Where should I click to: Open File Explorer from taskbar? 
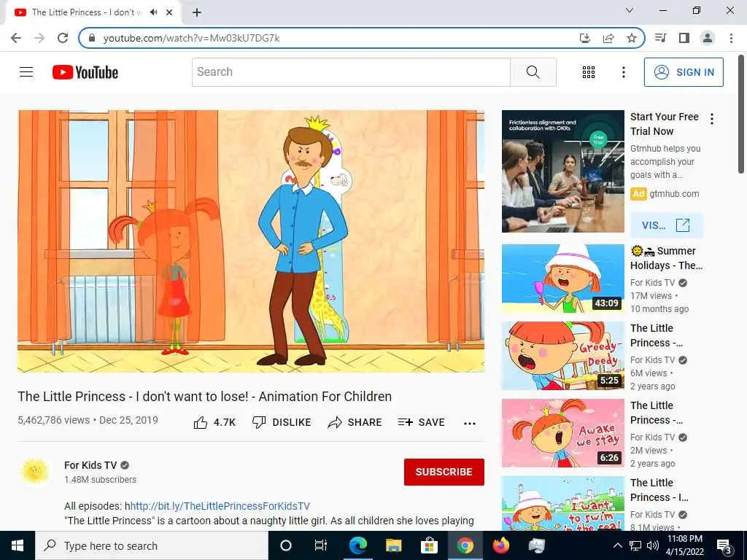[393, 545]
